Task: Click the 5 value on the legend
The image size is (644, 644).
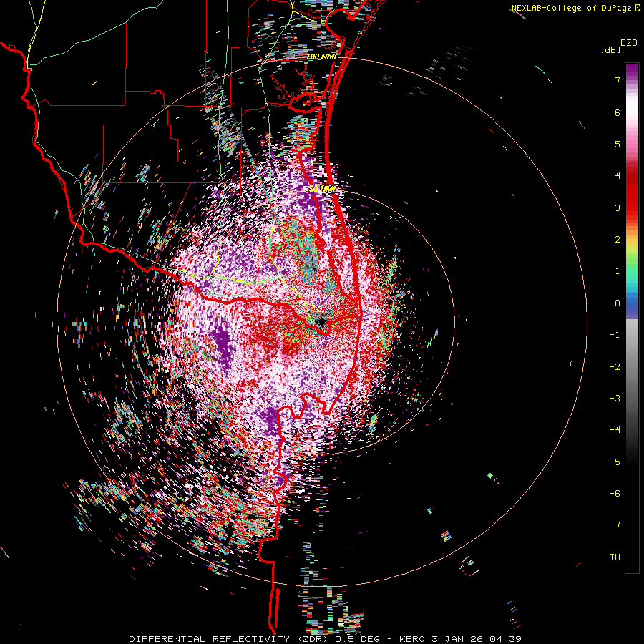Action: coord(618,144)
